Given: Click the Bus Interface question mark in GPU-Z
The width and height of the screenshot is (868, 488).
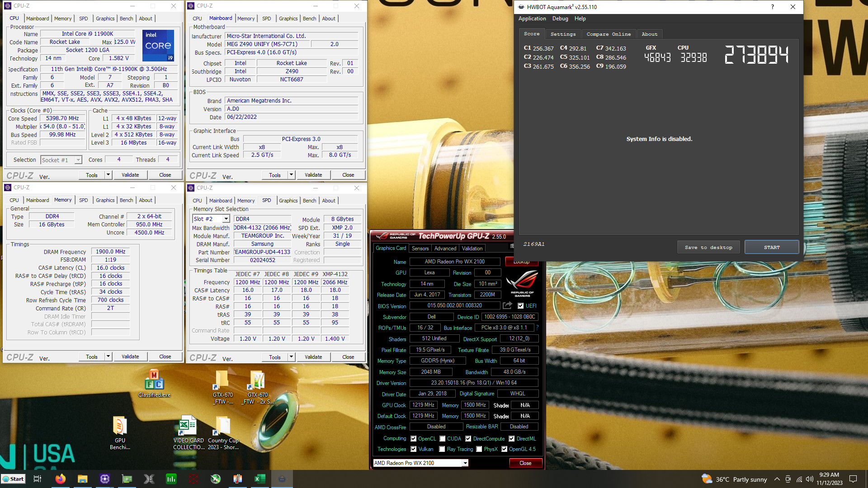Looking at the screenshot, I should [537, 328].
